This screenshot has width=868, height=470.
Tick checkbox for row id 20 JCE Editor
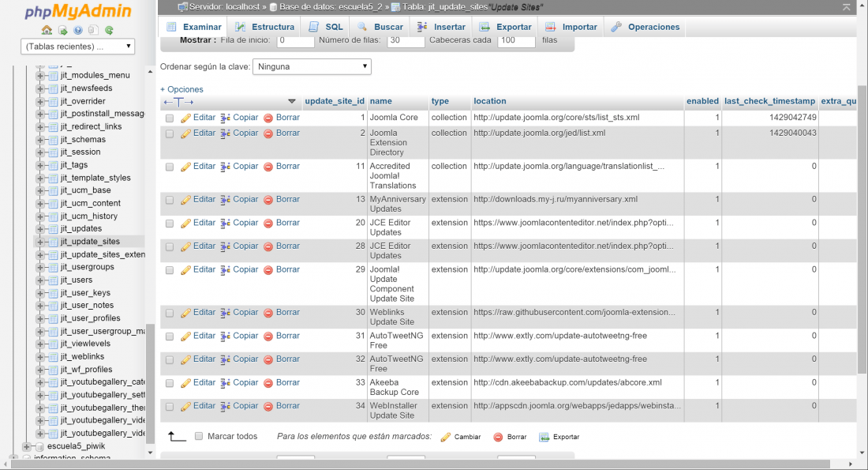170,224
